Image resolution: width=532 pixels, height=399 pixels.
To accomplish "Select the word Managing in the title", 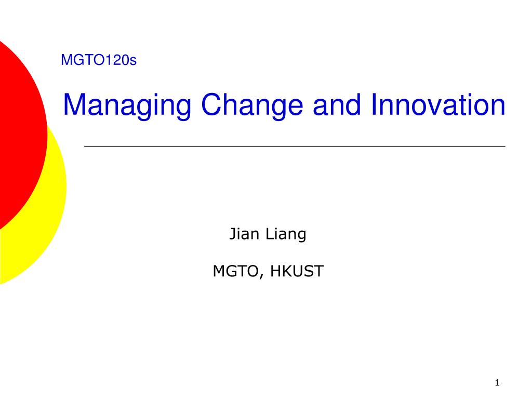I will point(127,106).
